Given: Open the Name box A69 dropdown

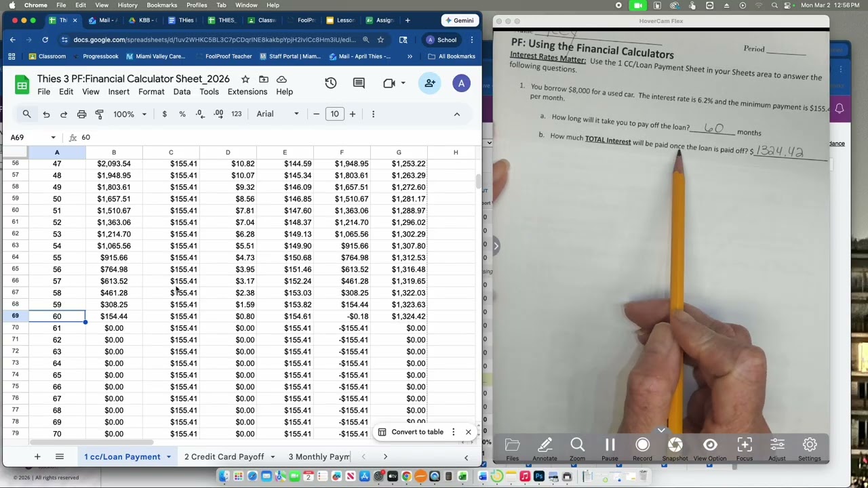Looking at the screenshot, I should coord(53,138).
